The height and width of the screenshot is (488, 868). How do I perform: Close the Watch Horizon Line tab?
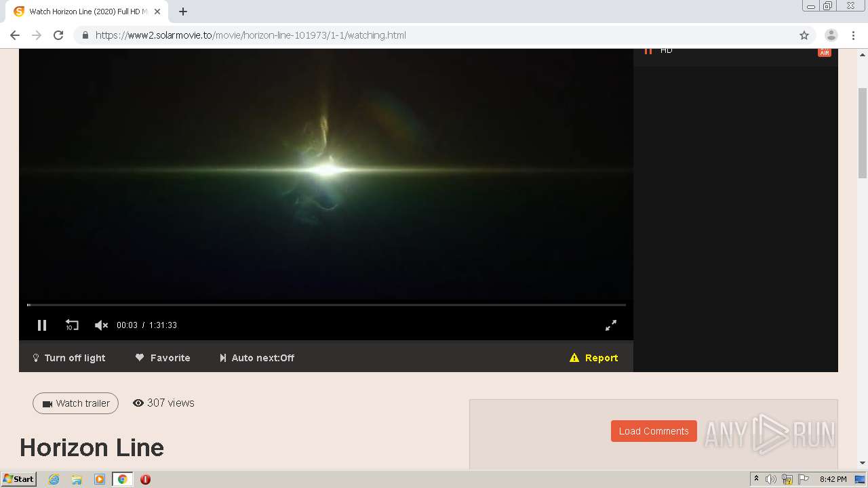(x=157, y=12)
